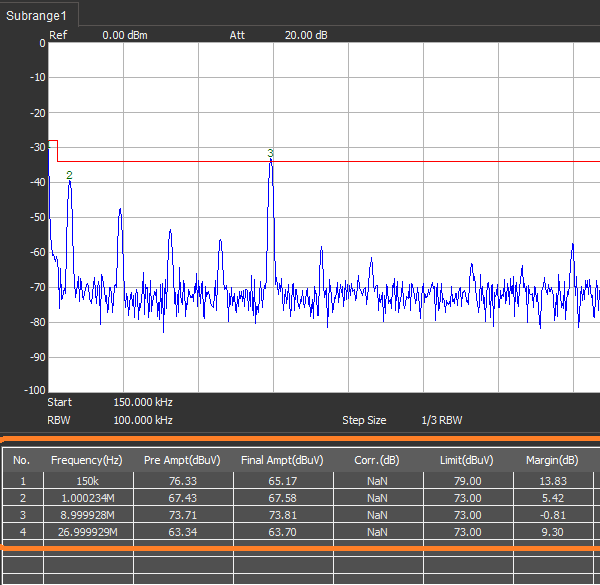Screen dimensions: 600x585
Task: Click the Att value 20.00 dB
Action: point(304,35)
